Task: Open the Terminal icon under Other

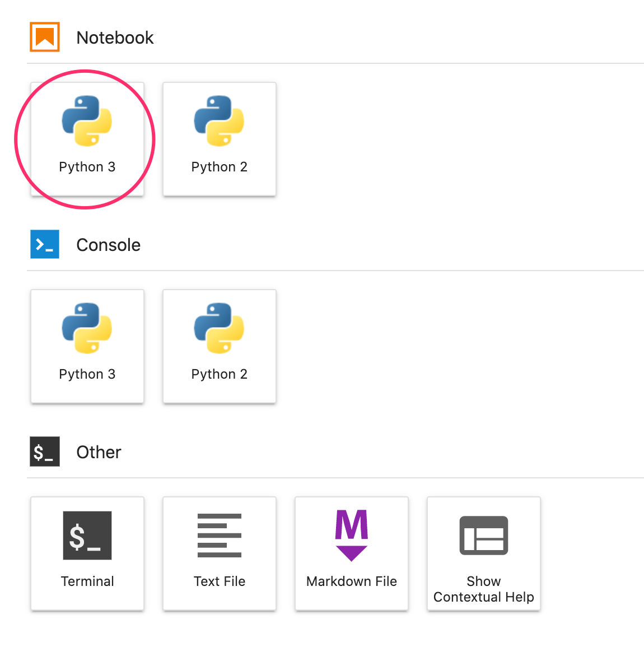Action: tap(87, 536)
